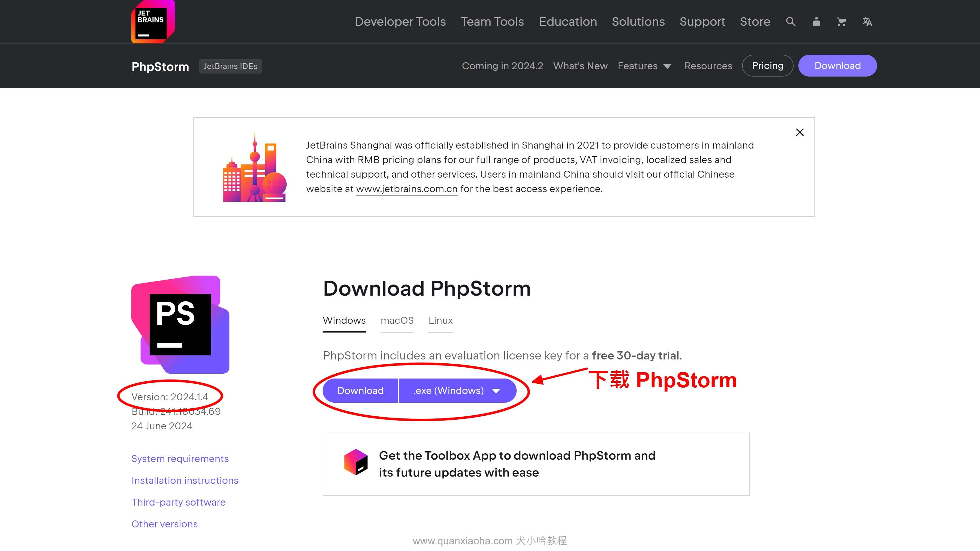Expand the Features dropdown
Screen dimensions: 980x551
[644, 66]
